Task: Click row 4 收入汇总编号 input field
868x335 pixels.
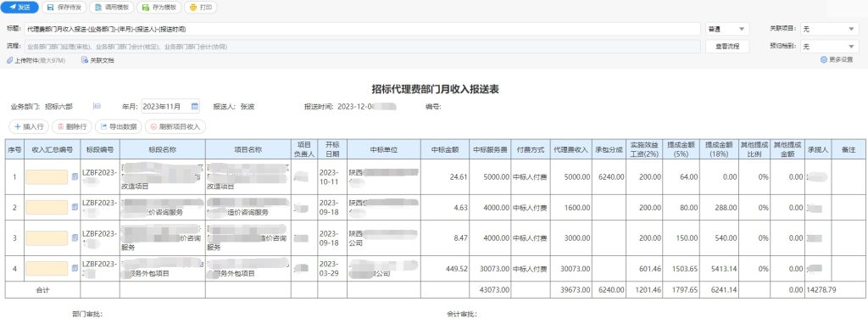Action: coord(47,269)
